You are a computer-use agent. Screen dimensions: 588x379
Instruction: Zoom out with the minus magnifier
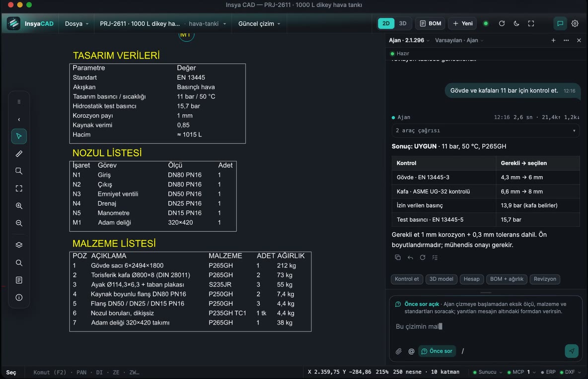tap(19, 223)
